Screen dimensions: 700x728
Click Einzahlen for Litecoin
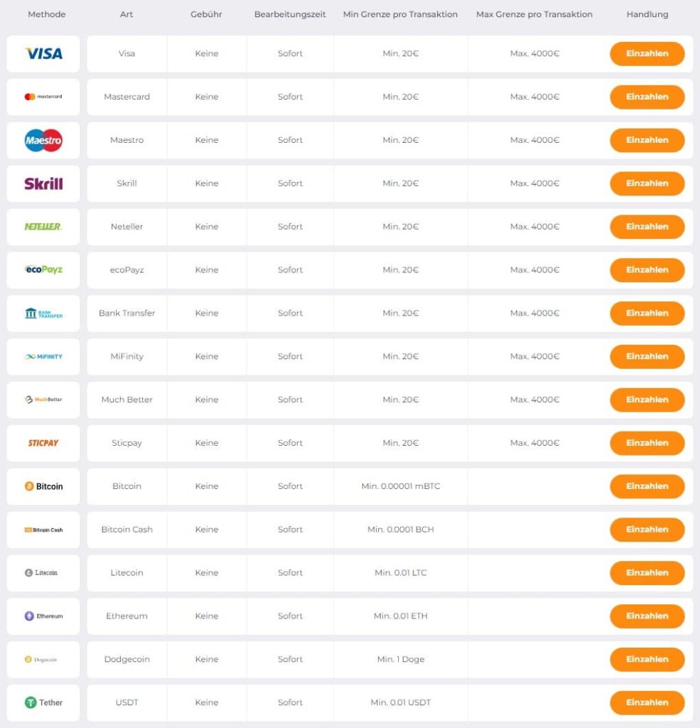pos(647,573)
